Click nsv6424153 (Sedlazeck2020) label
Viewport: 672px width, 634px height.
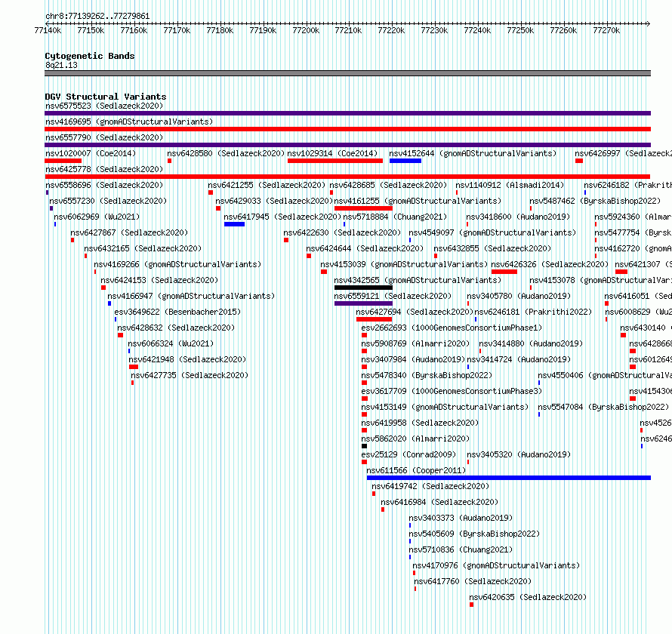[159, 280]
